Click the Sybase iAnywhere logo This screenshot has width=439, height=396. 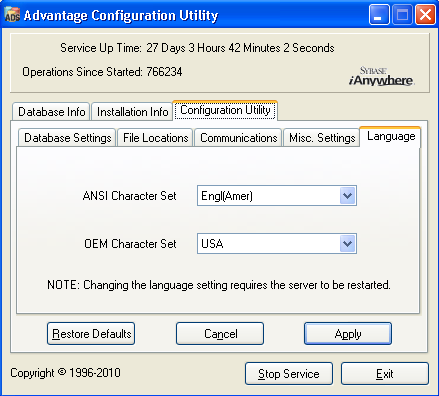tap(382, 76)
